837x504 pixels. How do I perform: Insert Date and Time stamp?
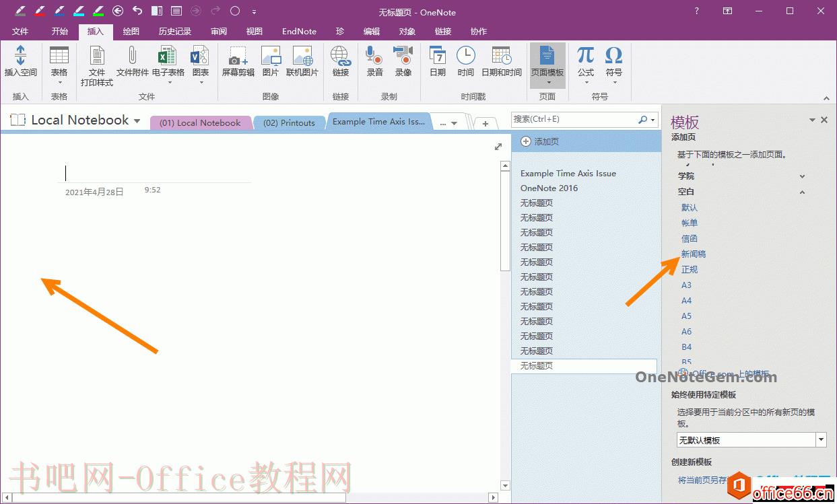501,62
